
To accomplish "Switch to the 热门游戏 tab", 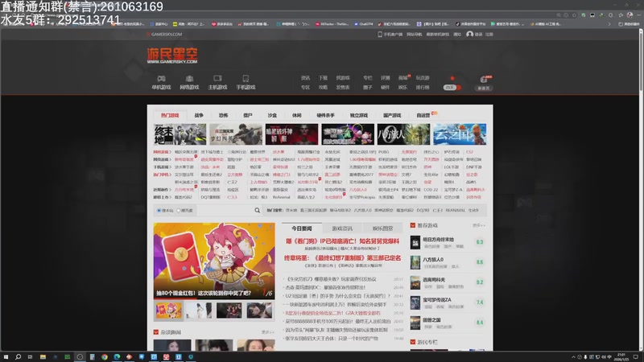I will coord(170,115).
